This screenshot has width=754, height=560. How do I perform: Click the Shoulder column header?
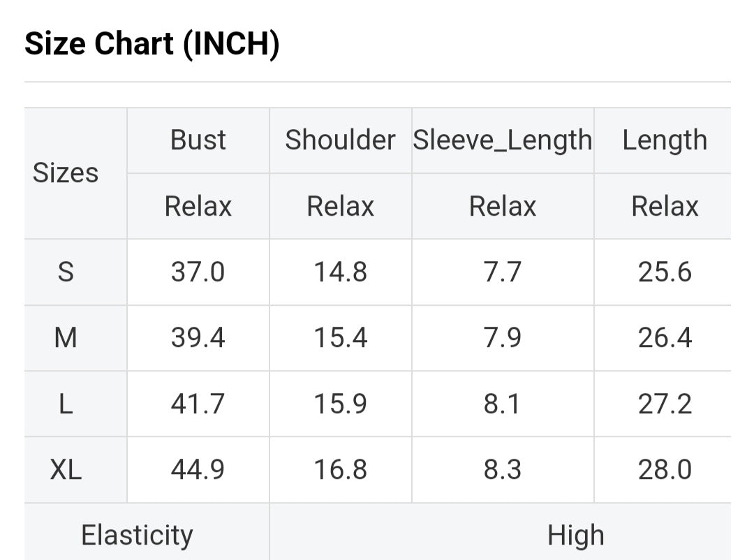[x=340, y=140]
